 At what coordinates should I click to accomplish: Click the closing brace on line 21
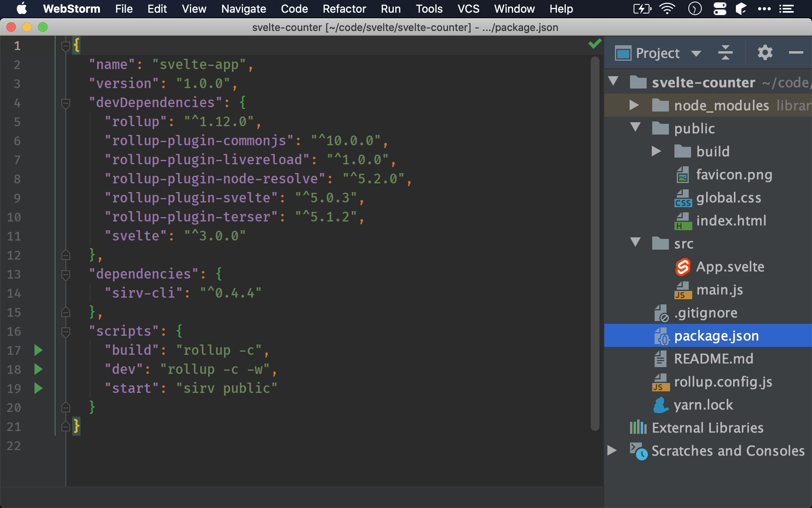click(x=77, y=427)
